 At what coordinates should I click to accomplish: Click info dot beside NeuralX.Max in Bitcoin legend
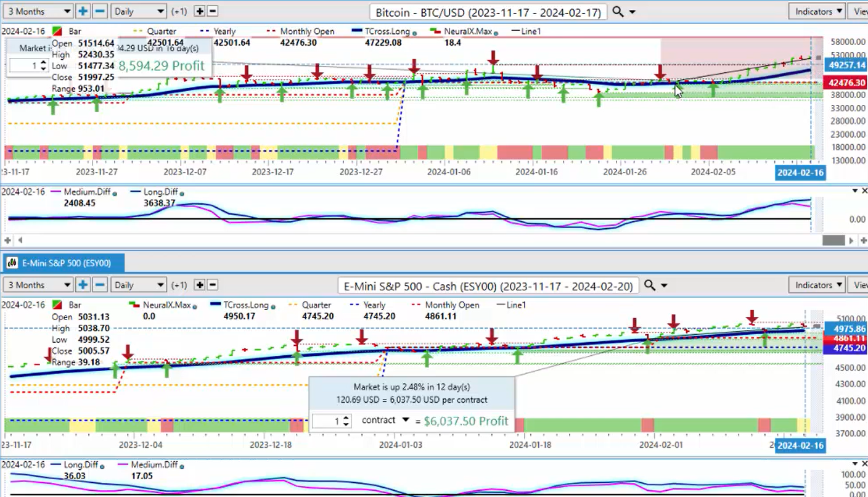coord(494,33)
